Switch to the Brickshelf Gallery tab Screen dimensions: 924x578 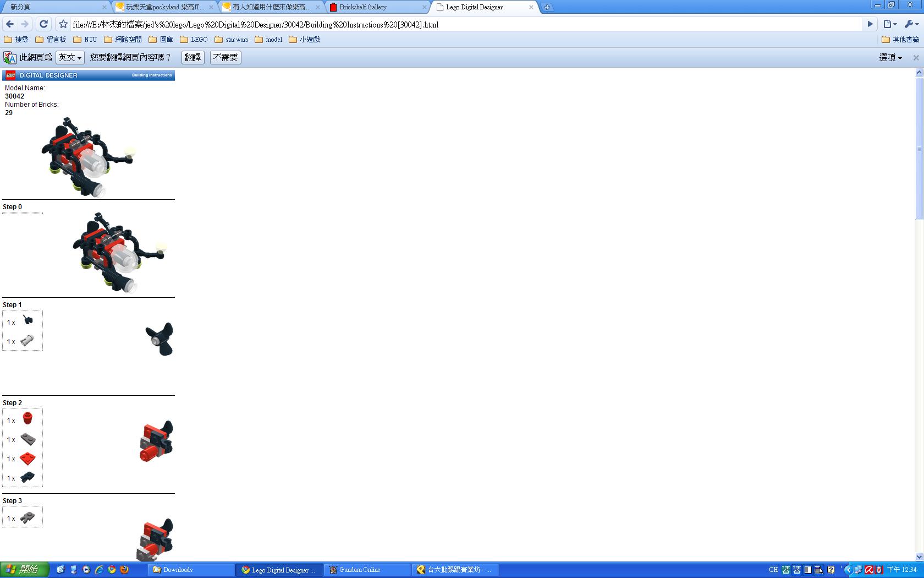click(378, 7)
